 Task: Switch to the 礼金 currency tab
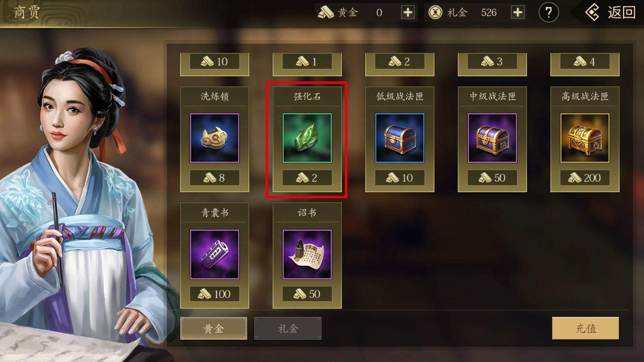(x=288, y=328)
